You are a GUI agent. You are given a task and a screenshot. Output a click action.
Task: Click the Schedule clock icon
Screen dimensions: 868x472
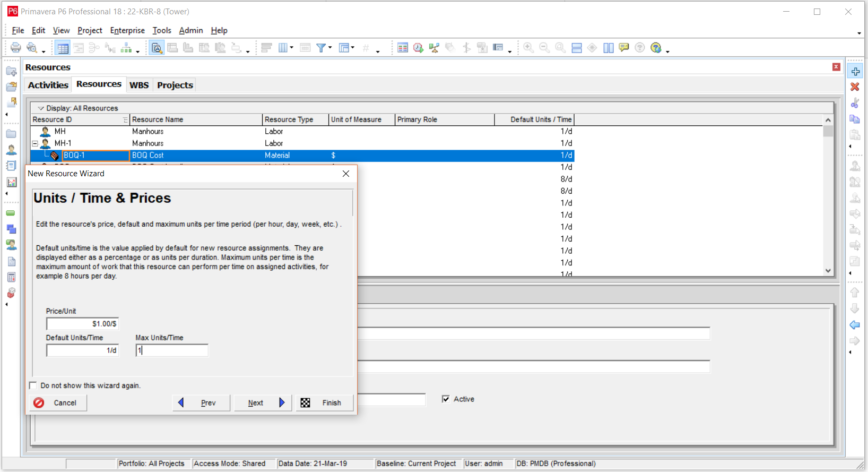tap(418, 48)
